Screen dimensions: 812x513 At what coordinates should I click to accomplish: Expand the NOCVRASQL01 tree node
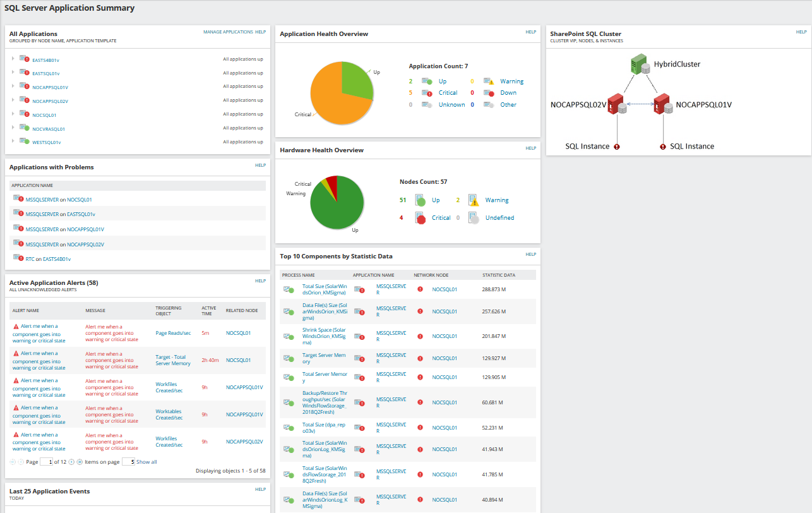[13, 128]
